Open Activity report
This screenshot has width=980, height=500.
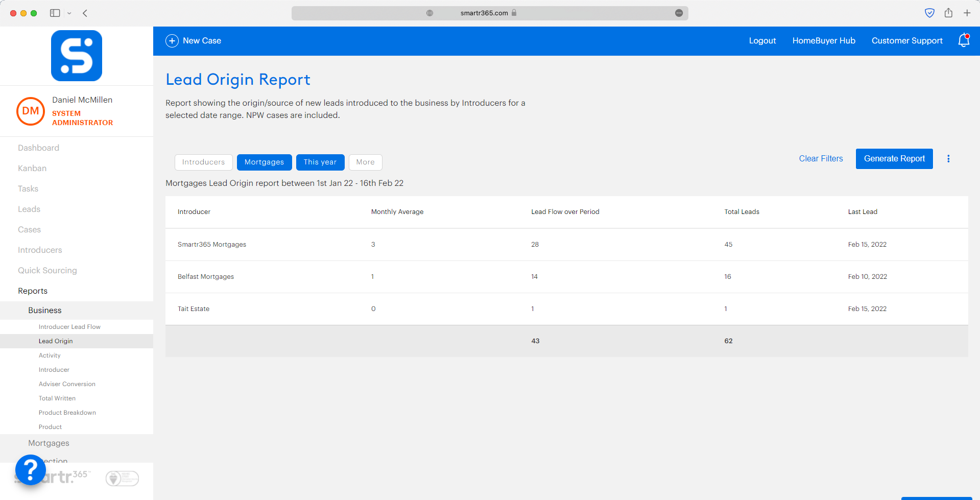coord(50,355)
